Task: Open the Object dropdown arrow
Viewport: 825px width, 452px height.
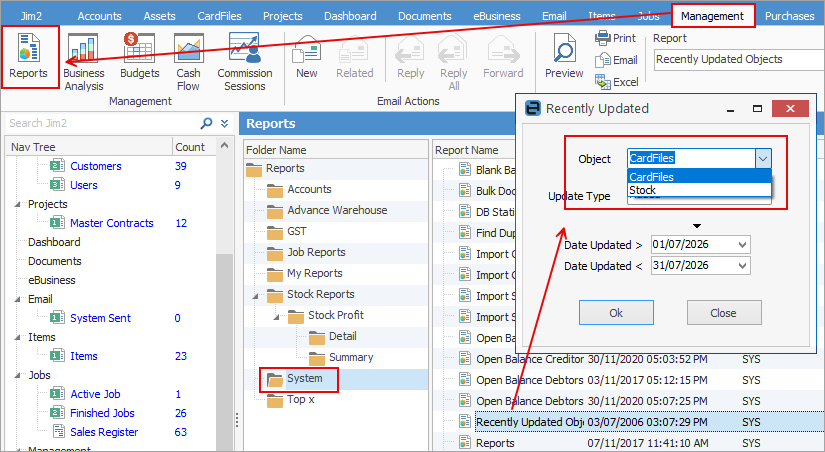Action: tap(763, 158)
